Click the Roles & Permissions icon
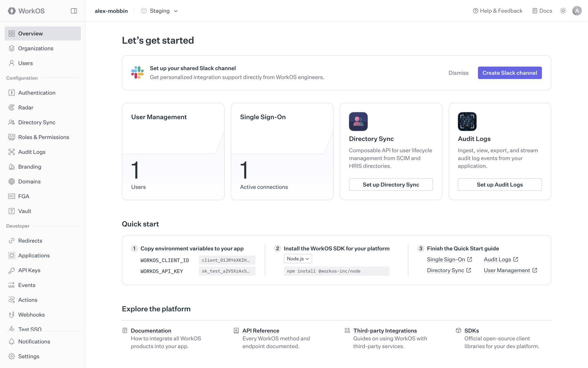This screenshot has height=368, width=588. [12, 137]
